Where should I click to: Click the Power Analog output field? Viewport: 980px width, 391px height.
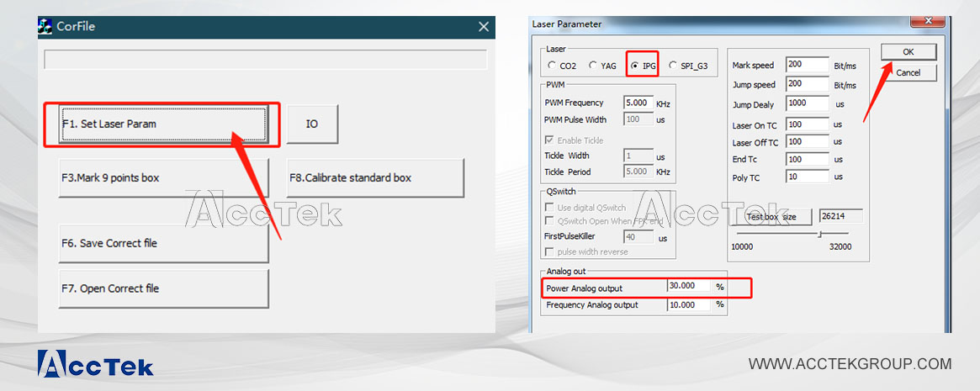coord(688,287)
